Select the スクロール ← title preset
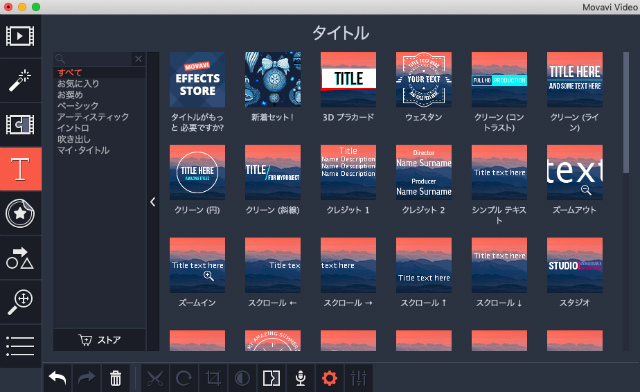640x392 pixels. (273, 265)
